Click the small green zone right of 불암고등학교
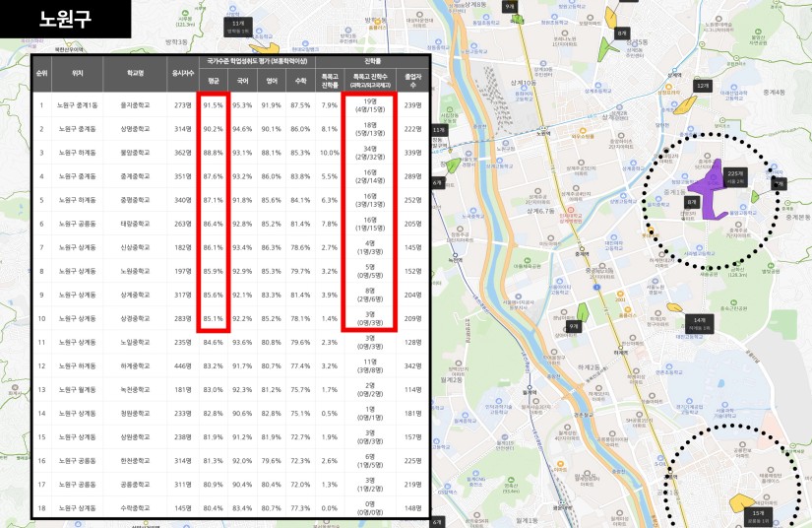Viewport: 812px width, 528px height. pyautogui.click(x=755, y=196)
